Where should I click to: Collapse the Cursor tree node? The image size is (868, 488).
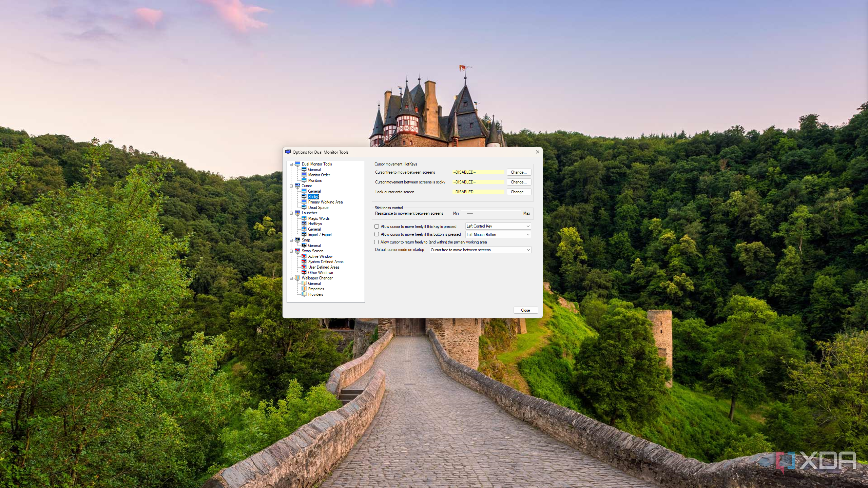291,186
